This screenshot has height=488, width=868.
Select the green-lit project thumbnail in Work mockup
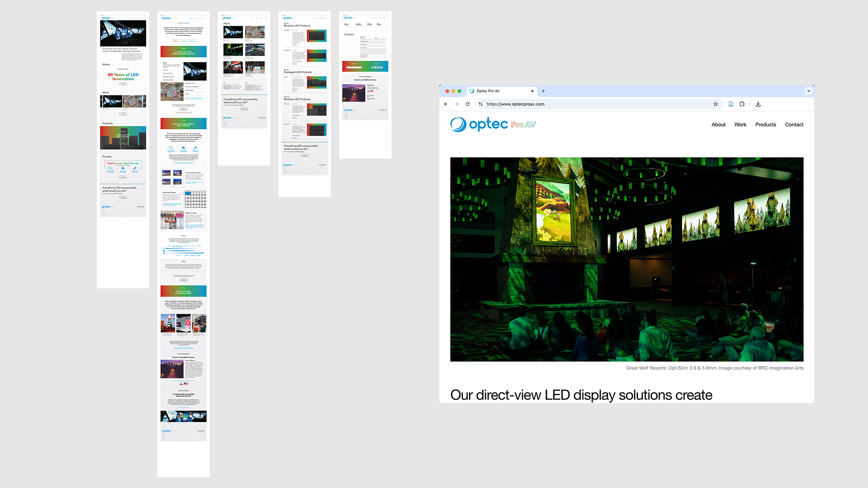coord(233,50)
